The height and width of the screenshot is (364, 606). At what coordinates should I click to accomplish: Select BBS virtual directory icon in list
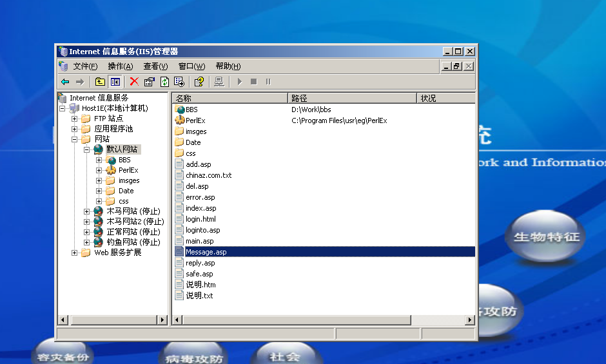180,110
